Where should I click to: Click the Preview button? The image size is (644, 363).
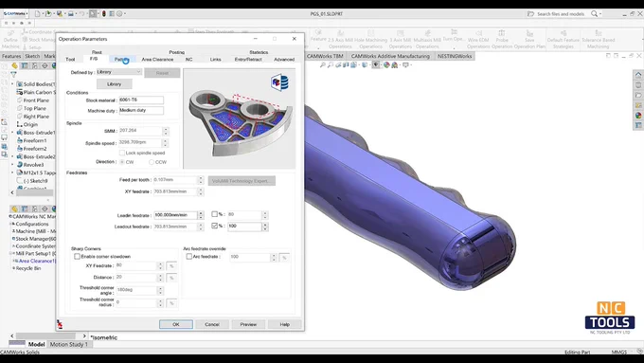click(x=248, y=324)
